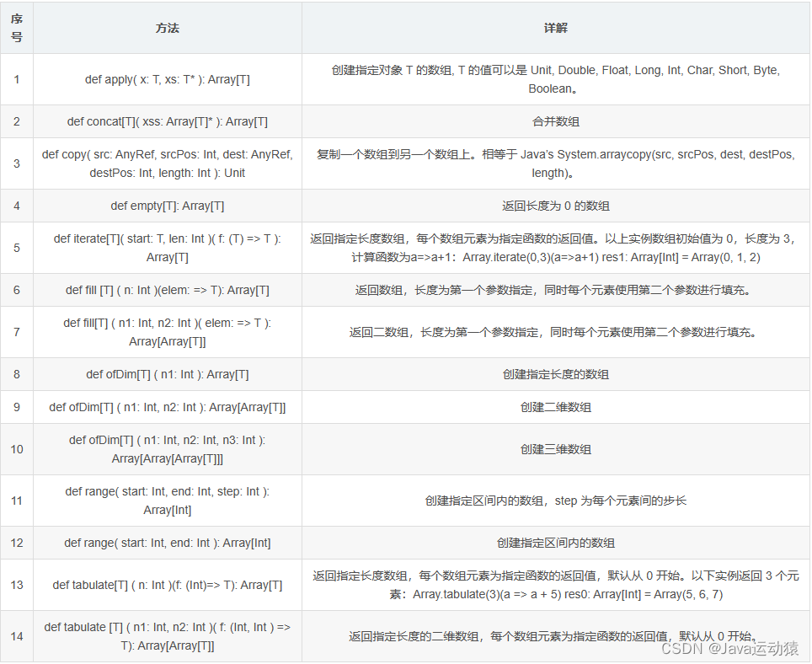Screen dimensions: 812x664
Task: Select the ofDim[T] single-dimension row
Action: coord(166,373)
